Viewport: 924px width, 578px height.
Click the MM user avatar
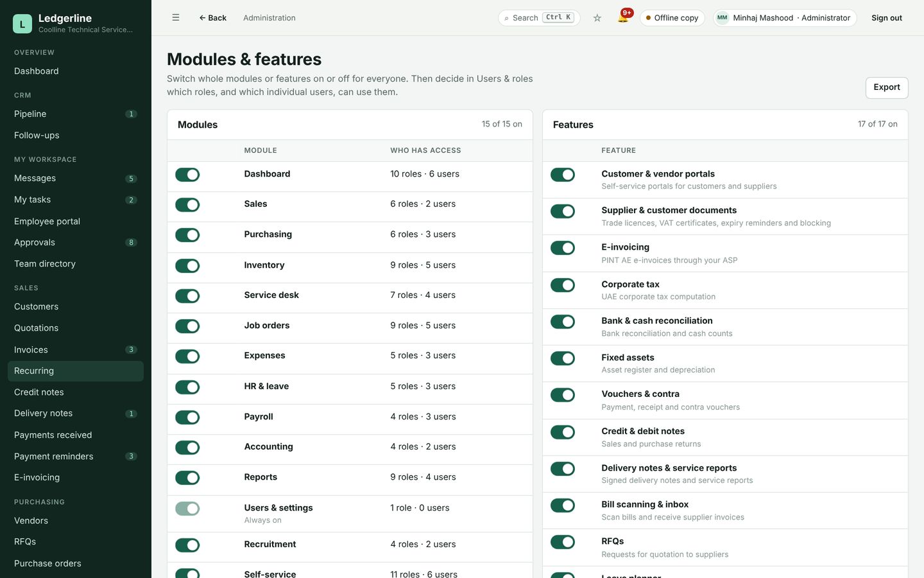[723, 18]
